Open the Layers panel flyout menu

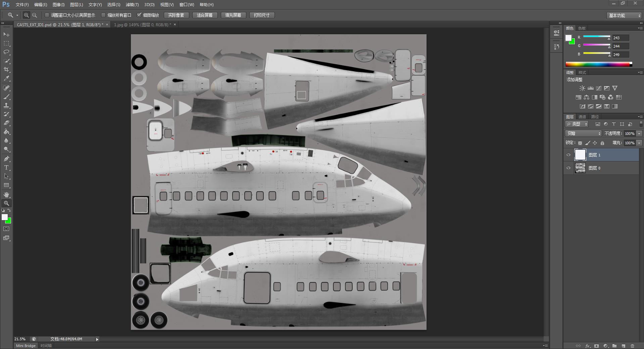pyautogui.click(x=640, y=117)
